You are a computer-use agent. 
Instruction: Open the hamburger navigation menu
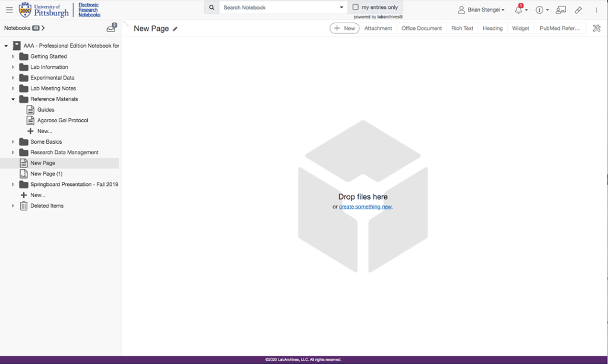(9, 10)
